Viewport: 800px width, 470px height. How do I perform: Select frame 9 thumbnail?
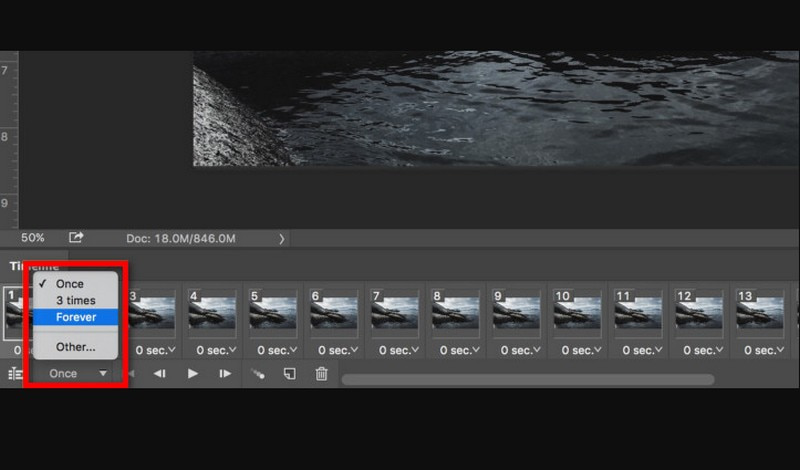(516, 313)
